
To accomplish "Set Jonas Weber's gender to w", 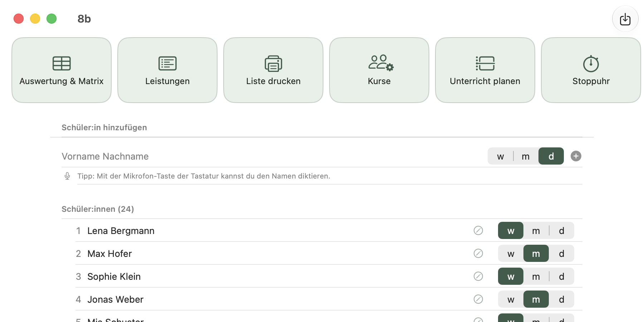I will pos(511,299).
